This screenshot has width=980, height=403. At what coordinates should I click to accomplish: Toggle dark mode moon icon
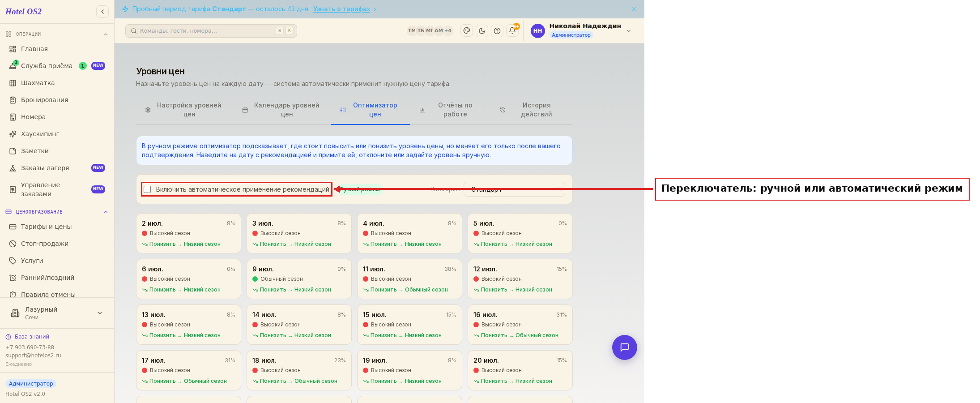coord(482,31)
